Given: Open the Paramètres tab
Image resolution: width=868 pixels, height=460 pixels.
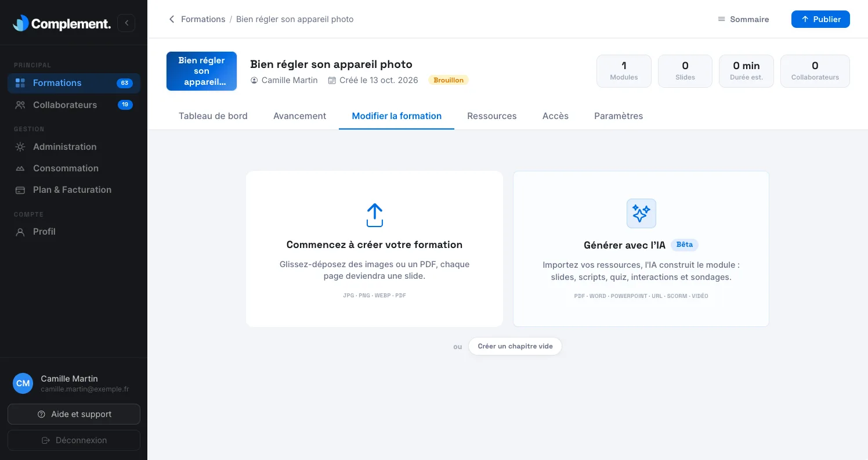Looking at the screenshot, I should pyautogui.click(x=619, y=116).
